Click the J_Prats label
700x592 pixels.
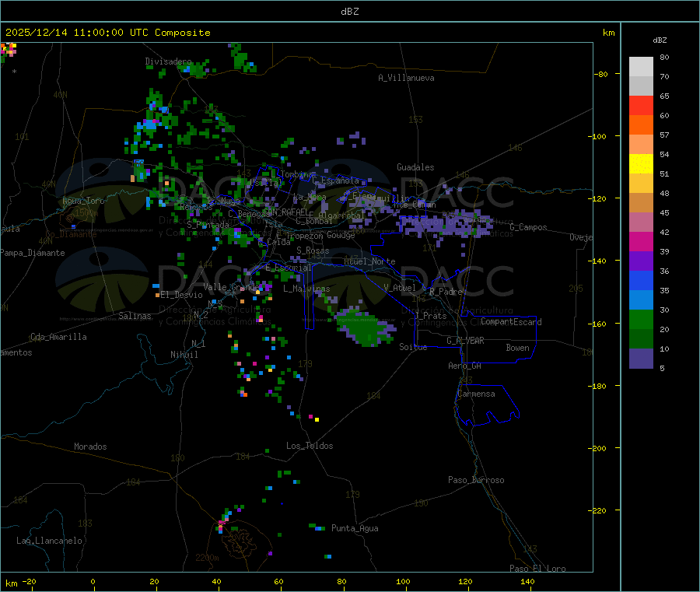point(430,316)
